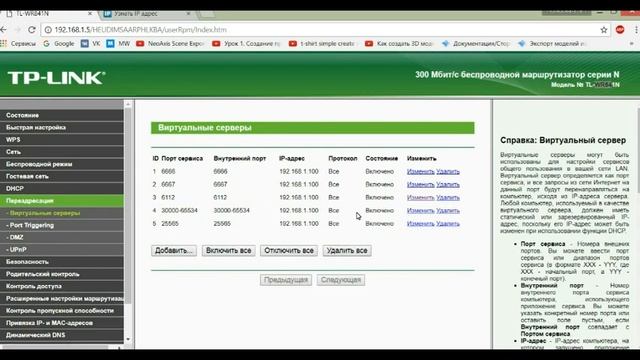Click the Добавить... button
640x360 pixels.
coord(174,251)
